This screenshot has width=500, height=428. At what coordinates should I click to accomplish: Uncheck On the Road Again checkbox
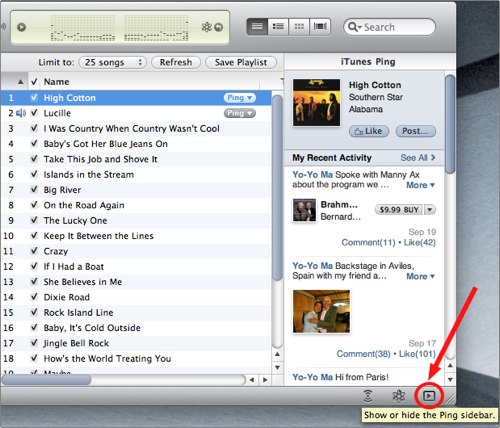[34, 205]
